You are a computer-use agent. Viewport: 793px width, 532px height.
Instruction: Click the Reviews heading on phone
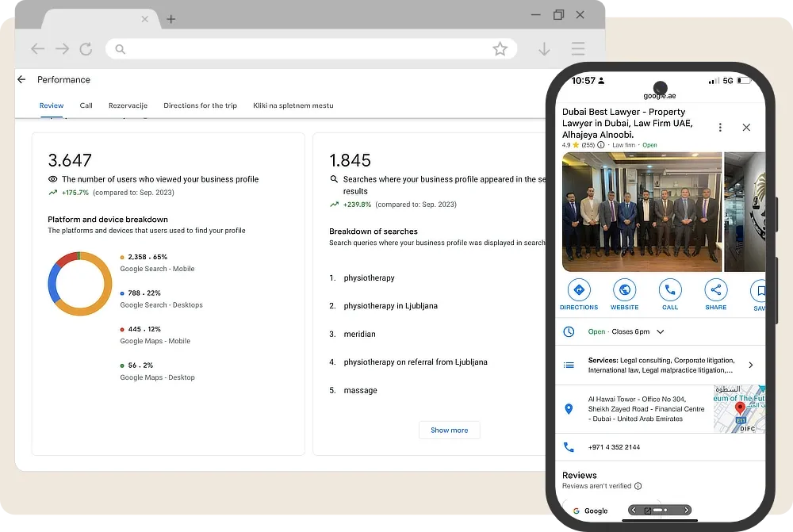point(580,476)
